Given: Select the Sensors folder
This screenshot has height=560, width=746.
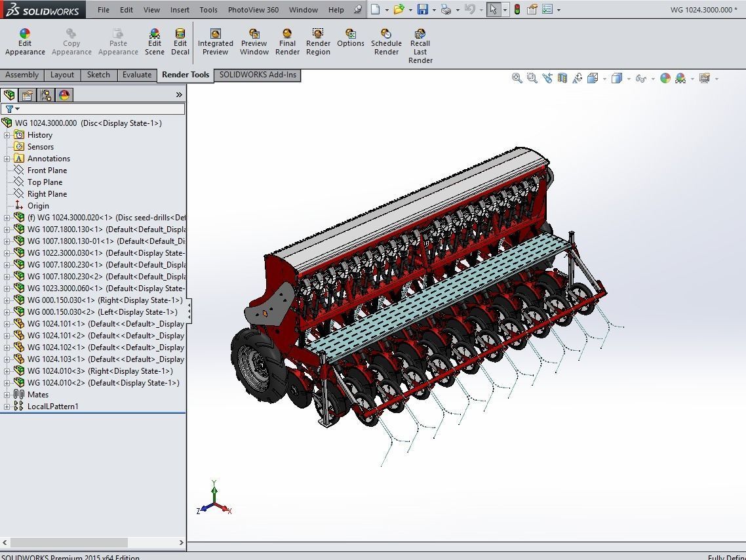Looking at the screenshot, I should 41,147.
